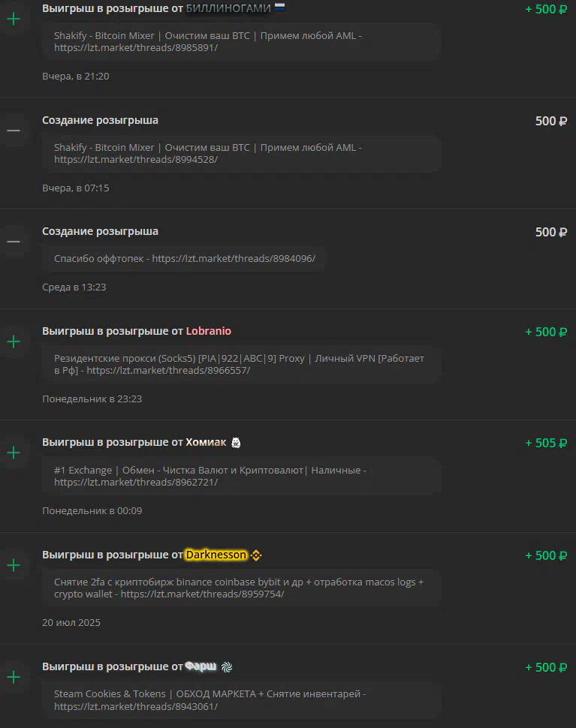Click the plus icon beside Darknesson win
The image size is (576, 728).
pyautogui.click(x=14, y=565)
